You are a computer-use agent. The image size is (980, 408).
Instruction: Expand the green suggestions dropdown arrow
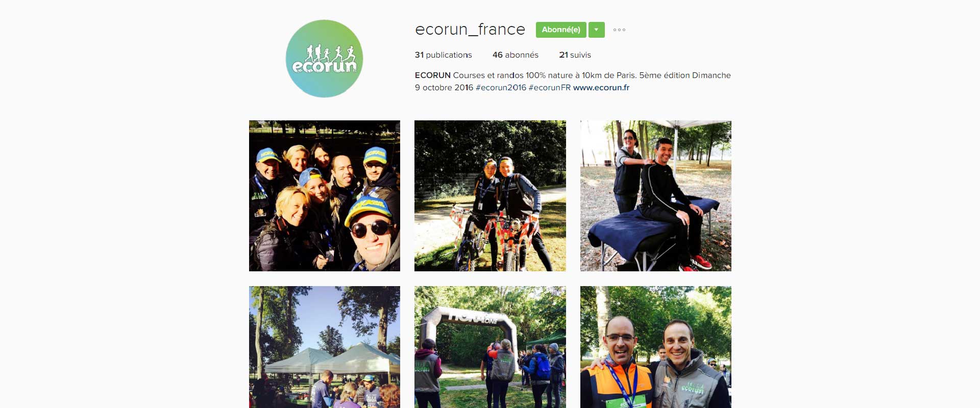(x=596, y=30)
